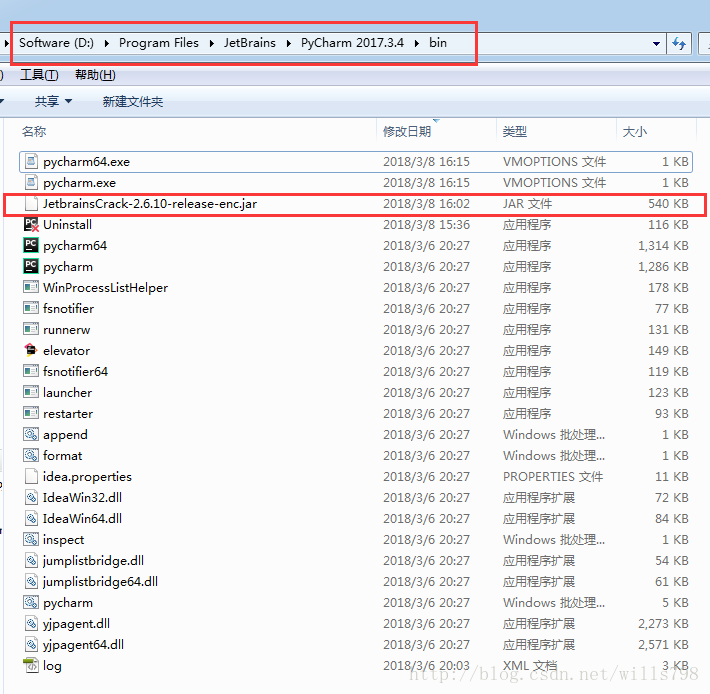Open the 工具(T) menu
710x694 pixels.
tap(39, 75)
